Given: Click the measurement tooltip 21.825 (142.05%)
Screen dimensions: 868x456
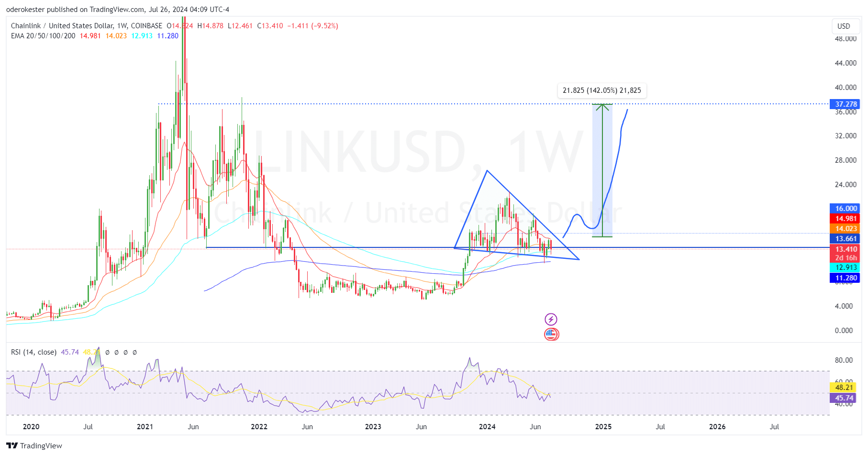Looking at the screenshot, I should click(x=602, y=90).
